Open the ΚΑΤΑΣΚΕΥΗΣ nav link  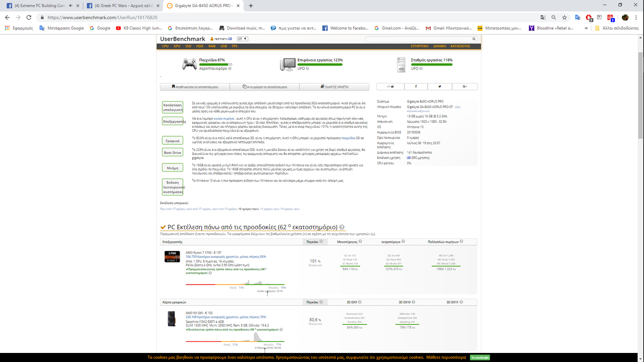[460, 46]
